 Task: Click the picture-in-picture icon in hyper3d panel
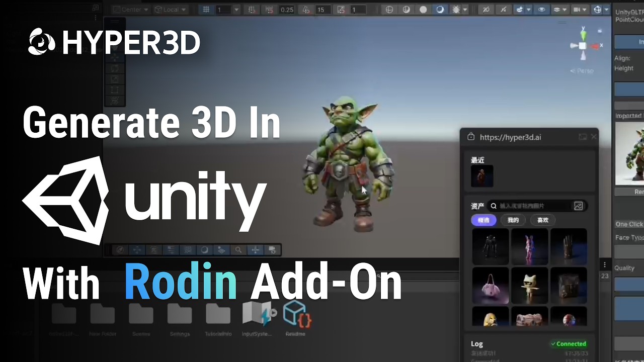(583, 137)
